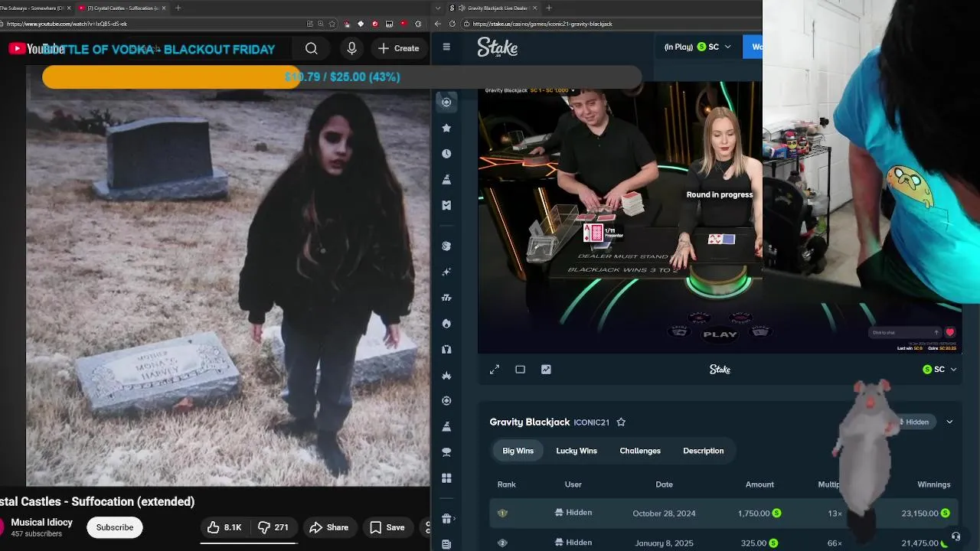Image resolution: width=980 pixels, height=551 pixels.
Task: Click the January 8, 2025 date cell
Action: pyautogui.click(x=664, y=543)
